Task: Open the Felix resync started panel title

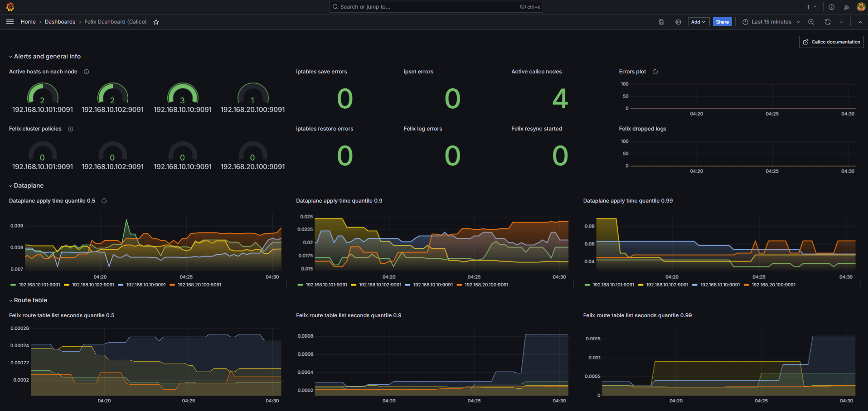Action: pos(537,129)
